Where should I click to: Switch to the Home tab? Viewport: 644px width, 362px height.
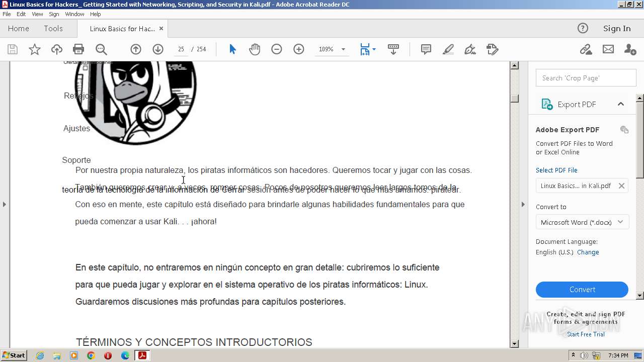coord(19,29)
